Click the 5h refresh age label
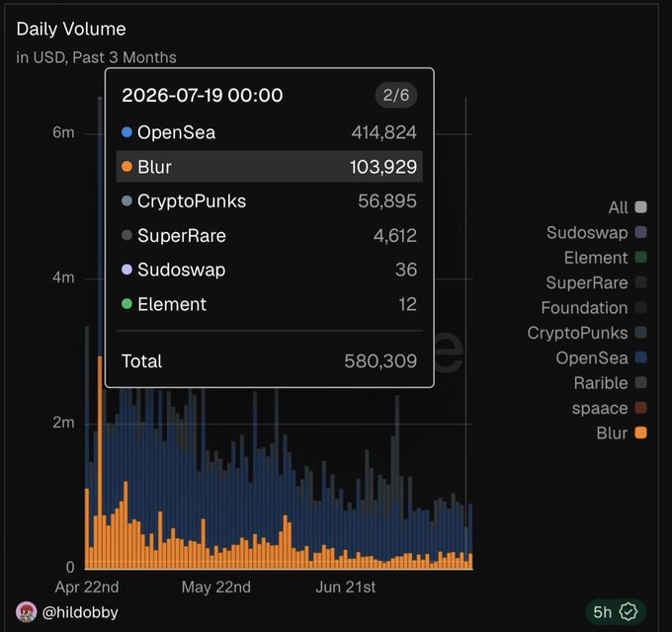This screenshot has width=672, height=632. tap(602, 612)
